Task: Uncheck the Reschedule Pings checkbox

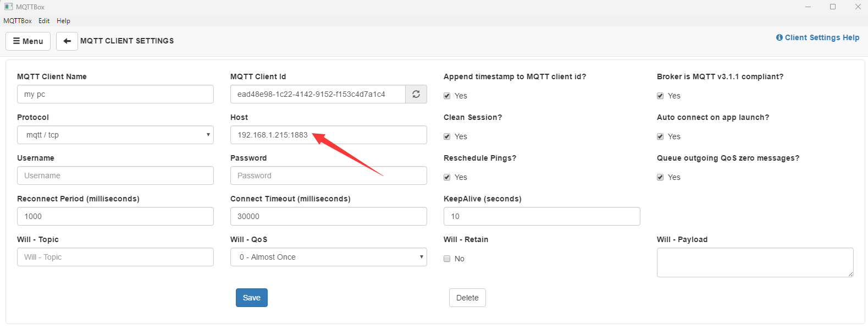Action: click(447, 177)
